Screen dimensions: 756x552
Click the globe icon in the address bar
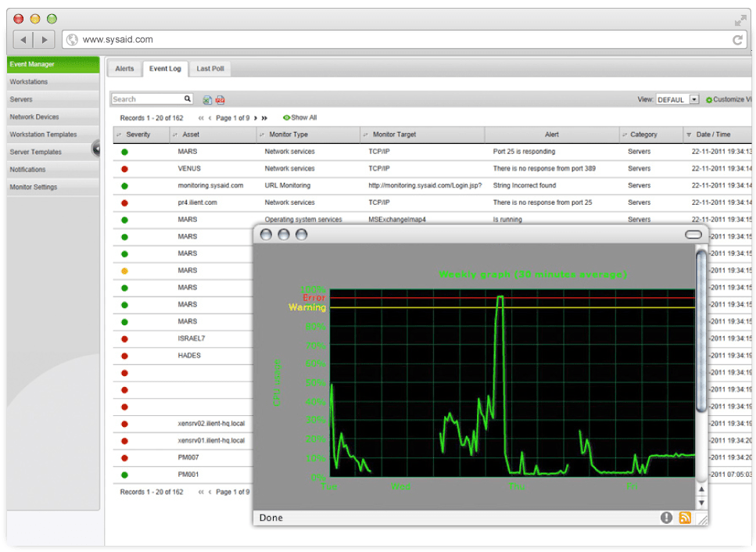point(73,40)
